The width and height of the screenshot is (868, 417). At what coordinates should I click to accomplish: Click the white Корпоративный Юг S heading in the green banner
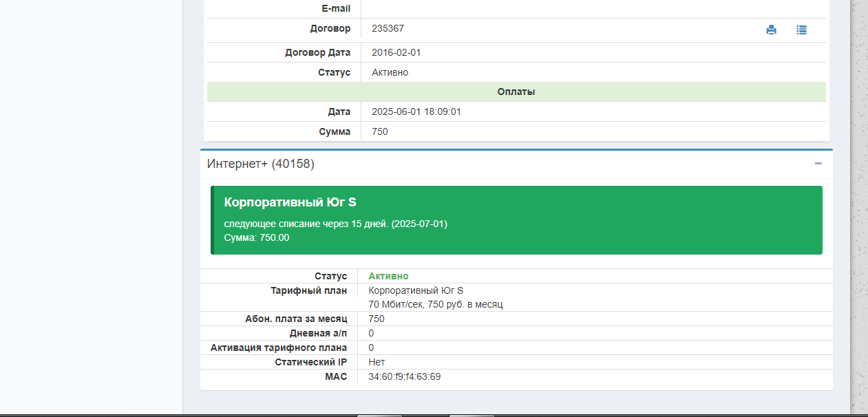pyautogui.click(x=290, y=202)
